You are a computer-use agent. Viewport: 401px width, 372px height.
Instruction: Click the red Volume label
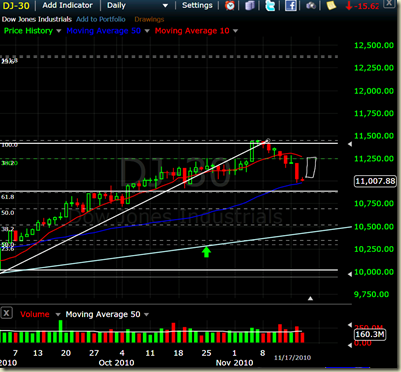point(35,314)
